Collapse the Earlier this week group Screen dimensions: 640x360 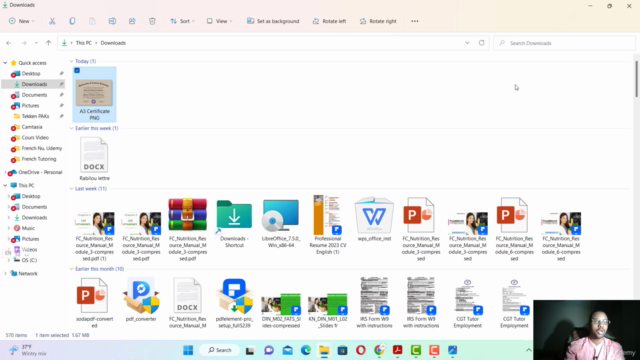click(x=71, y=128)
